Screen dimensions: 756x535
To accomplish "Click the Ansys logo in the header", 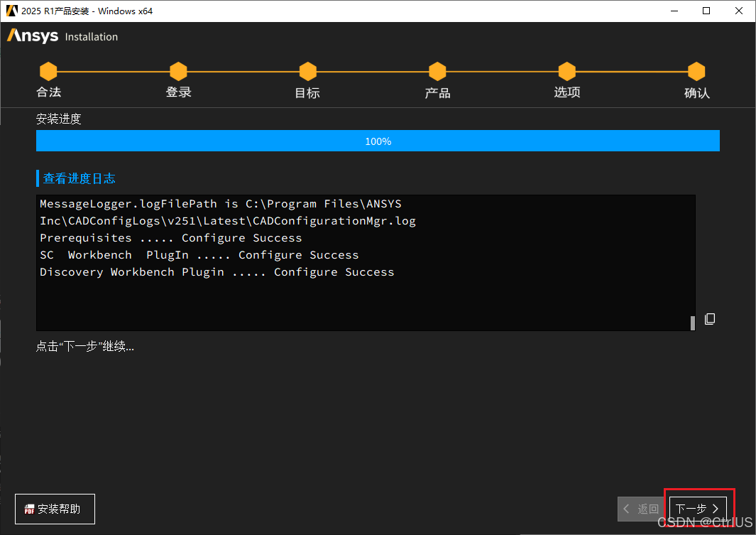I will (x=33, y=36).
